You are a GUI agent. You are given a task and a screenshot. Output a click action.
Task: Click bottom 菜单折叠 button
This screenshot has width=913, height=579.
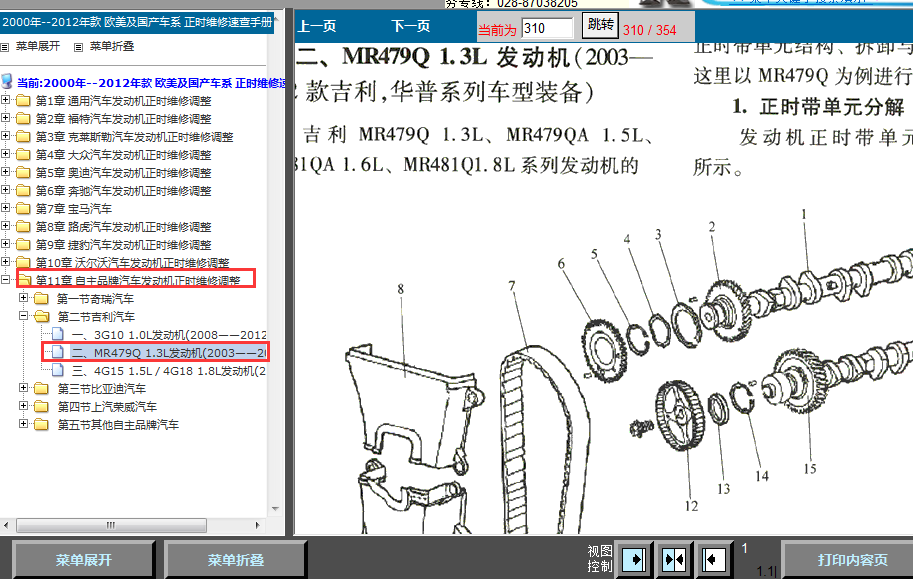point(236,560)
